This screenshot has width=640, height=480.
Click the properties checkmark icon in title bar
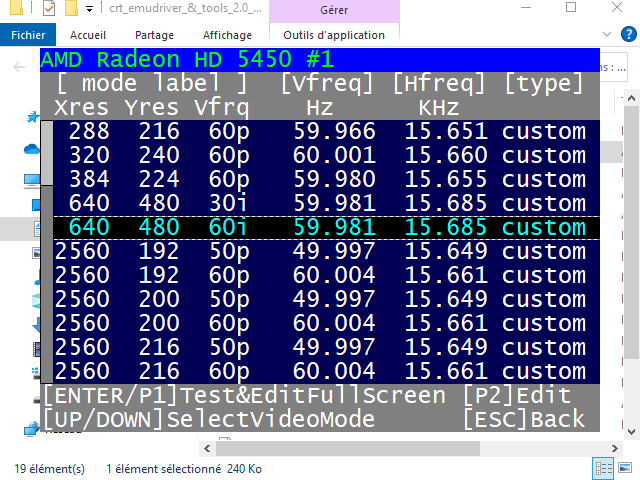pos(50,10)
